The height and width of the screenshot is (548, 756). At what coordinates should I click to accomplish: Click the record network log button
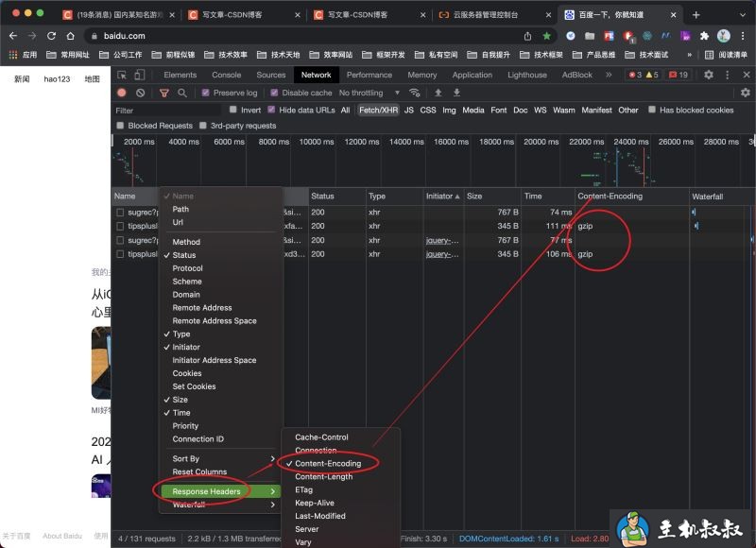(x=122, y=93)
